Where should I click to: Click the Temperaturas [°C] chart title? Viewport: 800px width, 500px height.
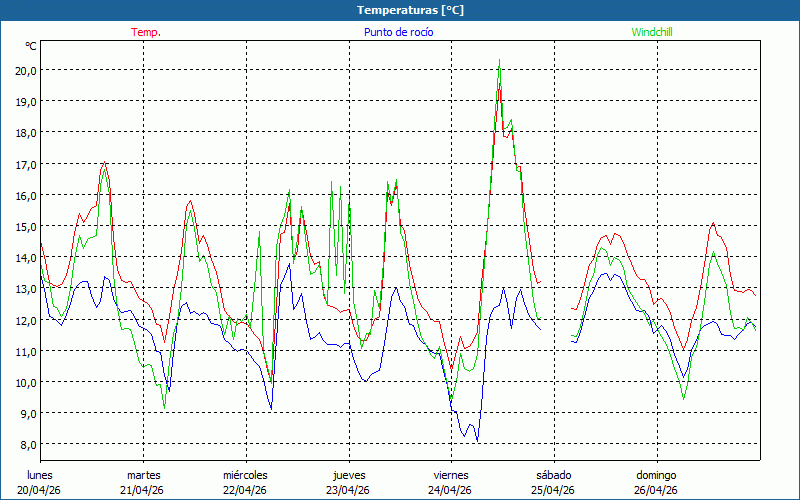410,10
